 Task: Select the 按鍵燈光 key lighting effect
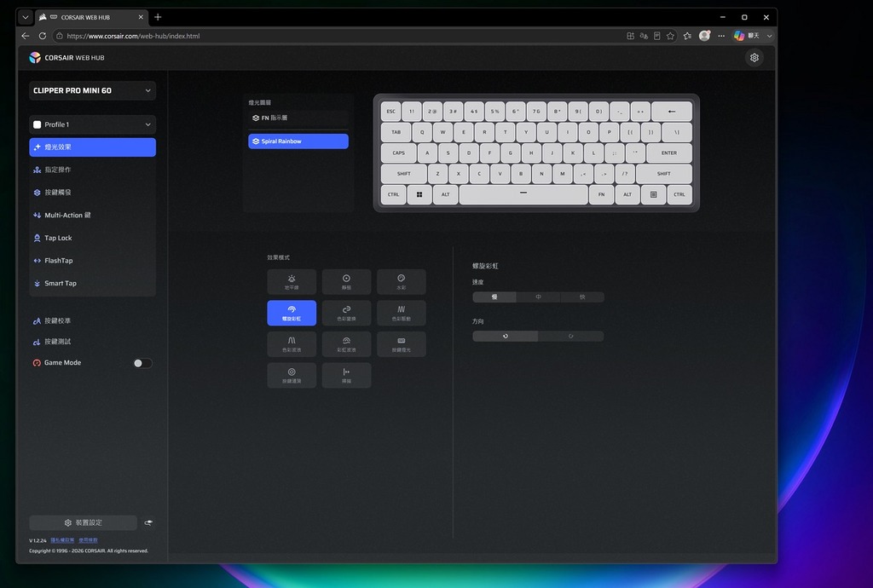click(x=401, y=344)
